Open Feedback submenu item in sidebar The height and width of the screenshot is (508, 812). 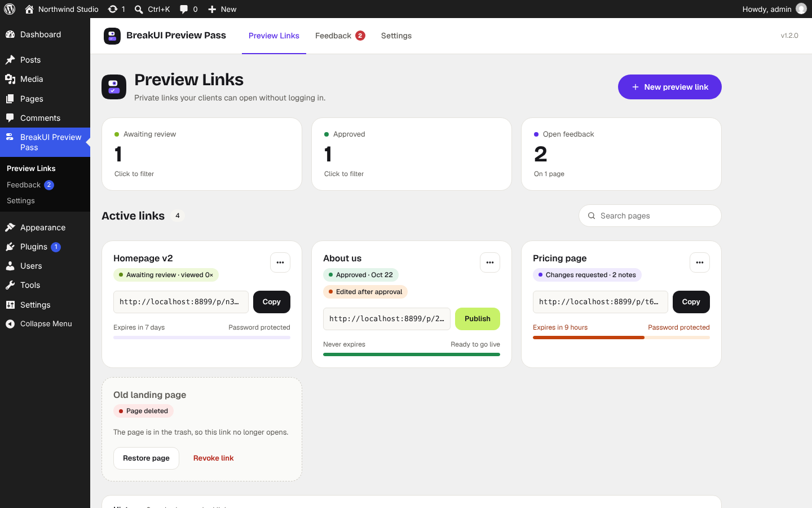(45, 185)
